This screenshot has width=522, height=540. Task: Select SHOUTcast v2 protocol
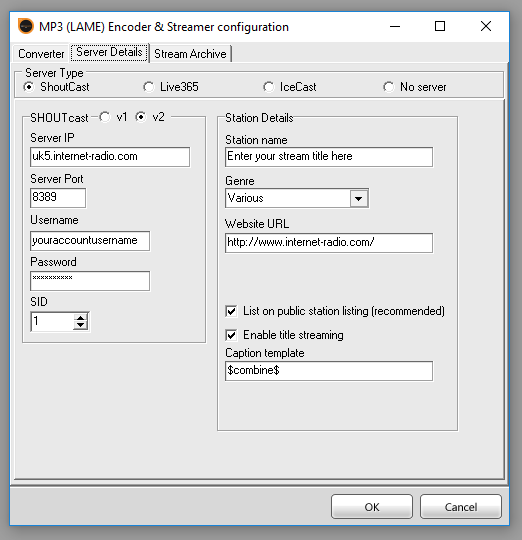(x=140, y=117)
